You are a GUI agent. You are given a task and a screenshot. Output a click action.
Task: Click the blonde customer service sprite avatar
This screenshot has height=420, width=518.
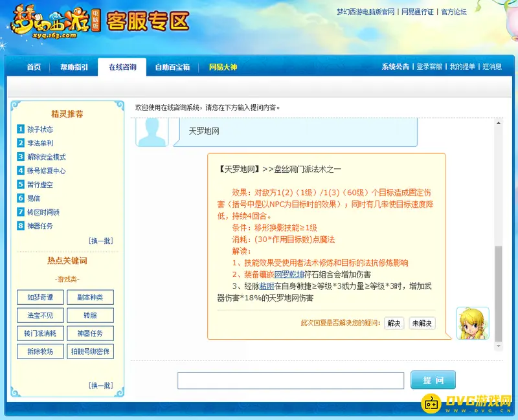(x=473, y=324)
